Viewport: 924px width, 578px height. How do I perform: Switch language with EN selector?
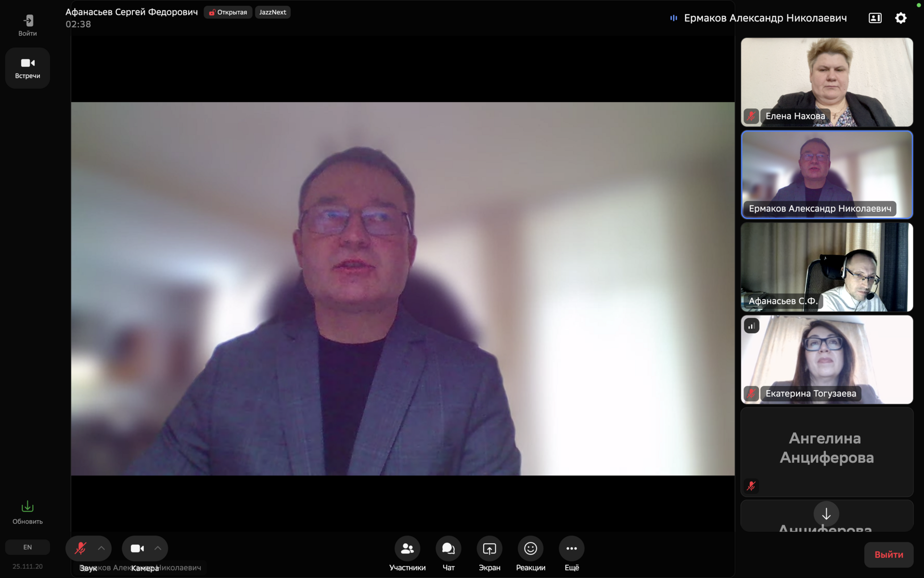[x=27, y=547]
